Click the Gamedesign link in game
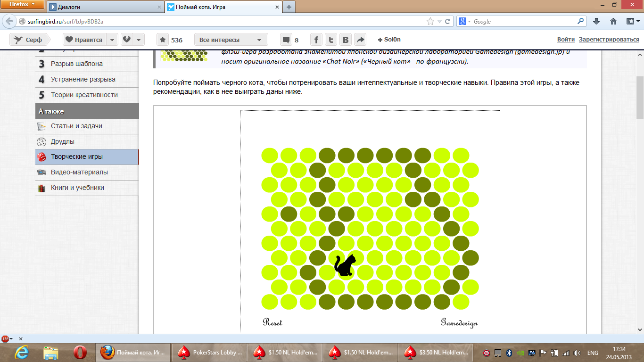 coord(459,323)
